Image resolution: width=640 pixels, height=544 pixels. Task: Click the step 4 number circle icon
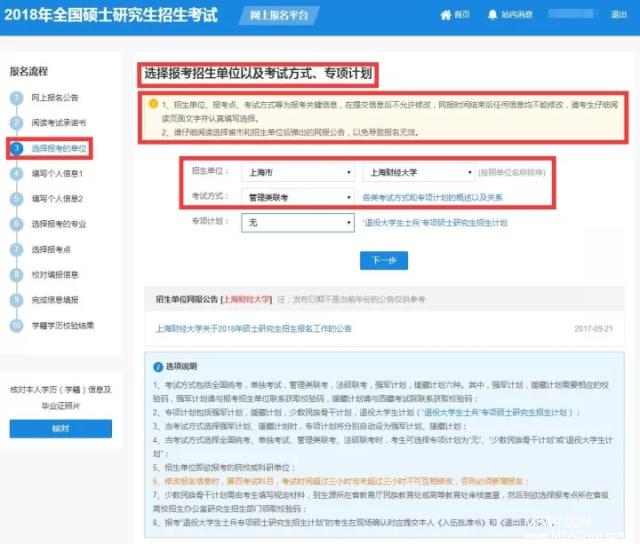point(17,173)
